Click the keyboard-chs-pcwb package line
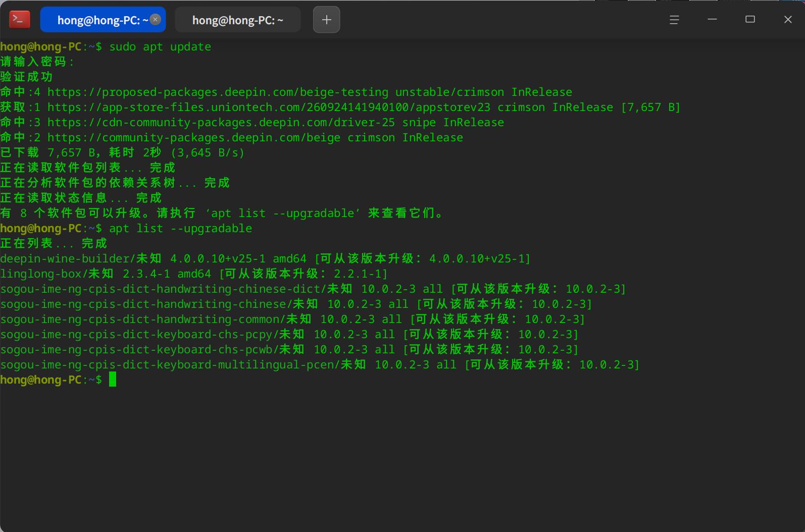This screenshot has height=532, width=805. point(289,350)
